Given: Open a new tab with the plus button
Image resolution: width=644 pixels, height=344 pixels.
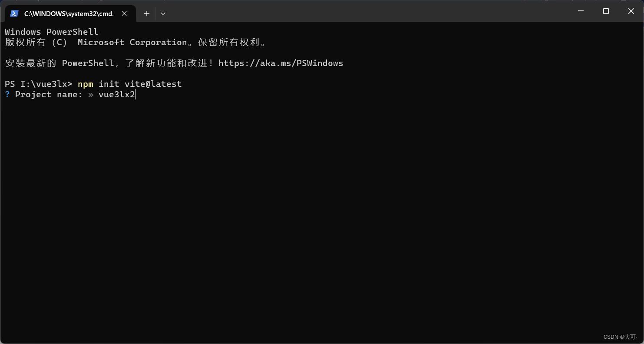Looking at the screenshot, I should (146, 13).
